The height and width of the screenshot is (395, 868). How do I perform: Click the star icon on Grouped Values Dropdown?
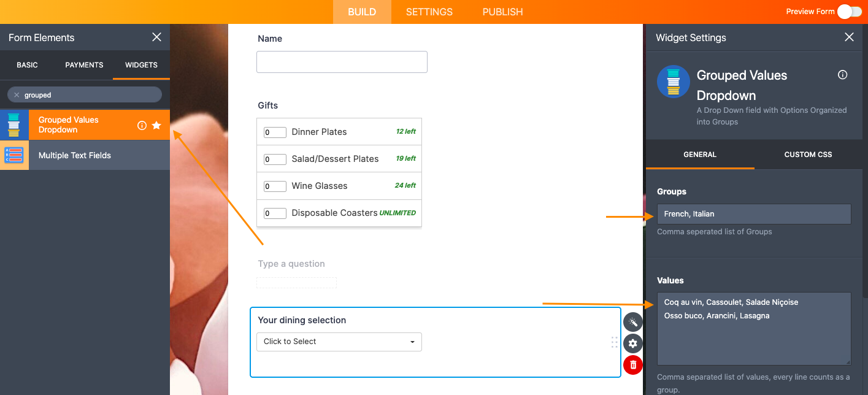pos(156,125)
